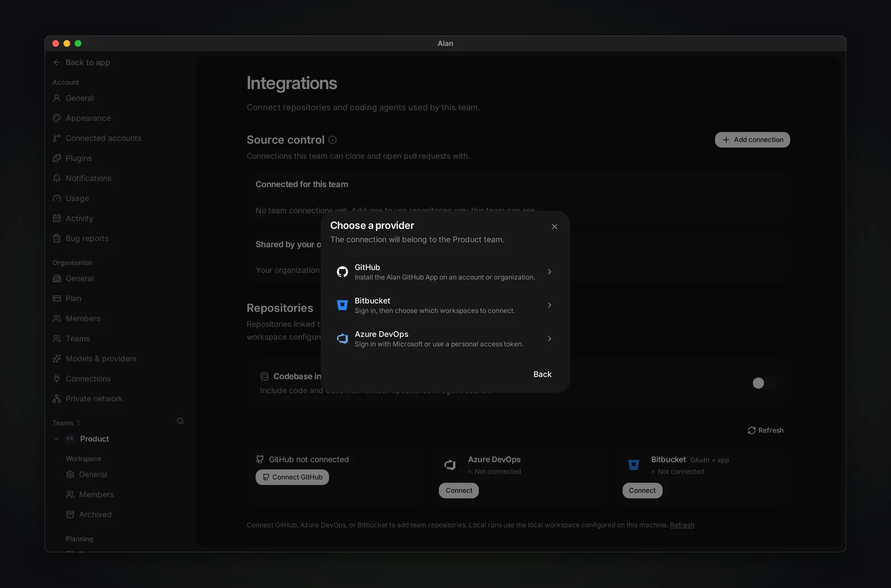Click the Models & providers sparkle icon
Viewport: 891px width, 588px height.
[x=57, y=359]
